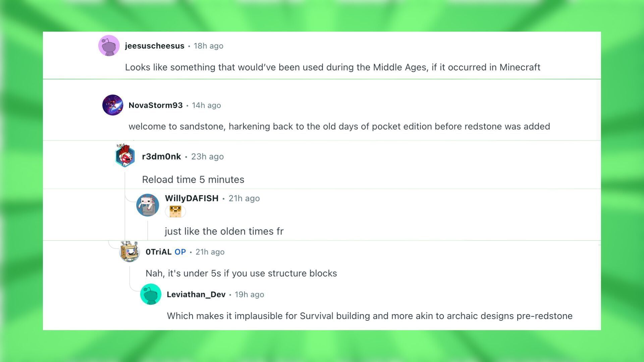Click the pixel flair icon under WillyDAFISH
Viewport: 644px width, 362px height.
coord(175,212)
